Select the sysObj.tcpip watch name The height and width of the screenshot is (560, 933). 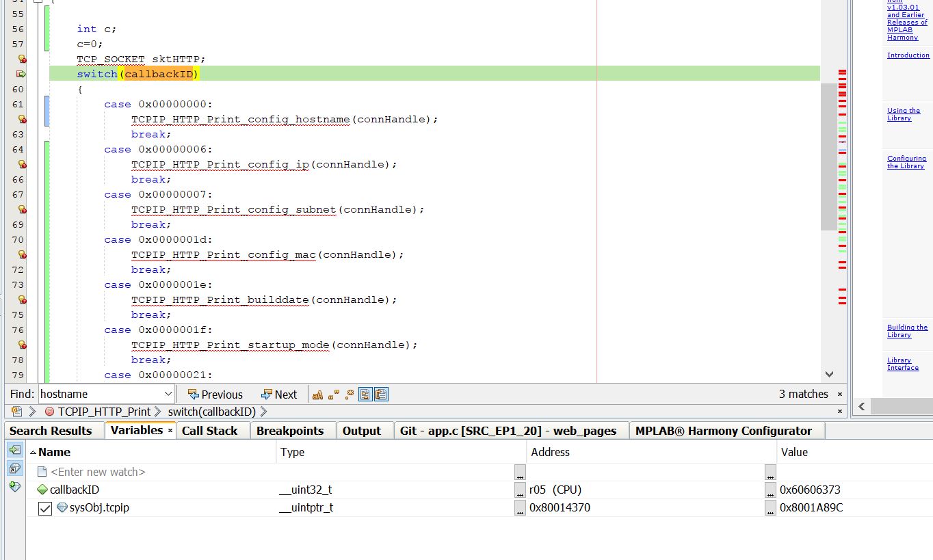click(x=99, y=508)
